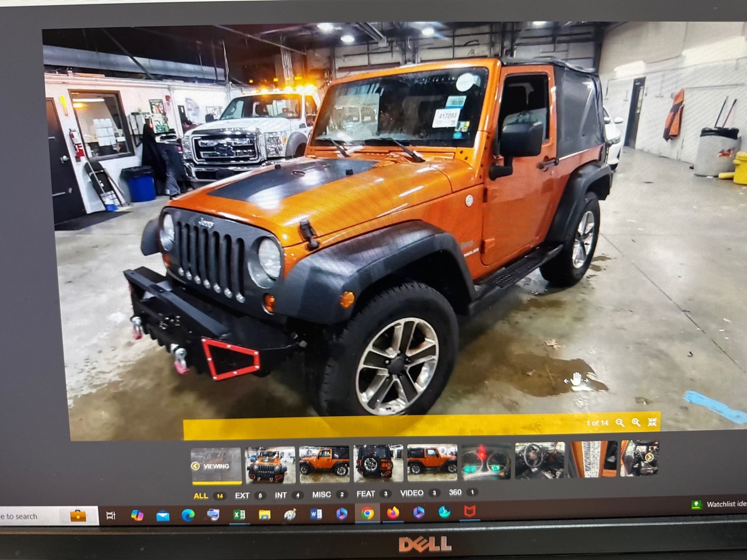
Task: Launch Microsoft Copilot from the taskbar
Action: click(137, 515)
